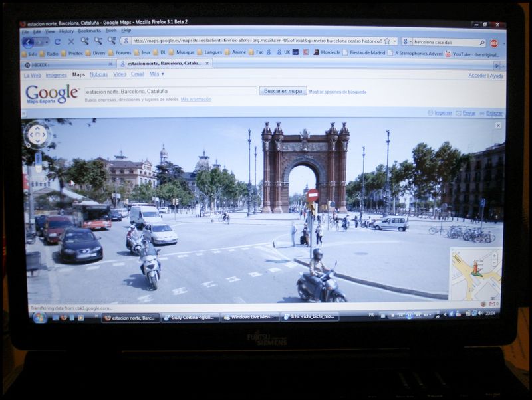Open the History menu
The height and width of the screenshot is (400, 532).
coord(66,31)
